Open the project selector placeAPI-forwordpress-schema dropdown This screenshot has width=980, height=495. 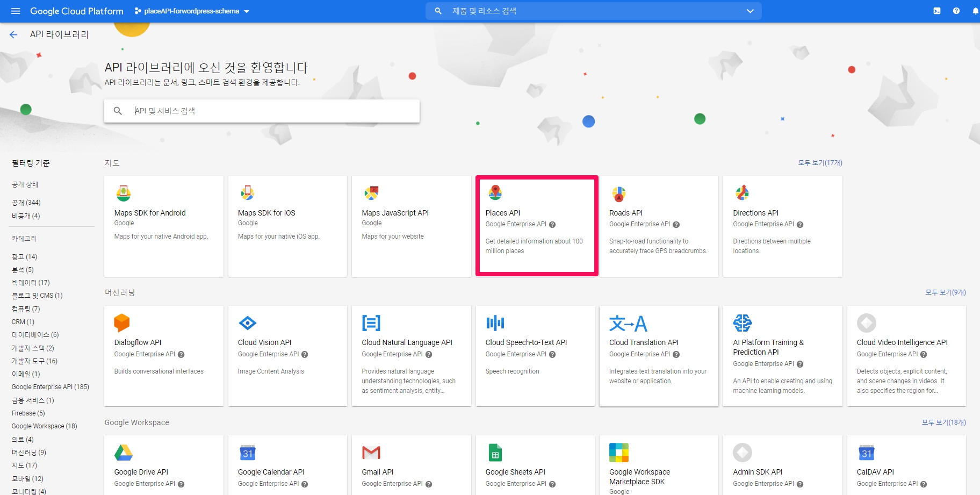[192, 11]
